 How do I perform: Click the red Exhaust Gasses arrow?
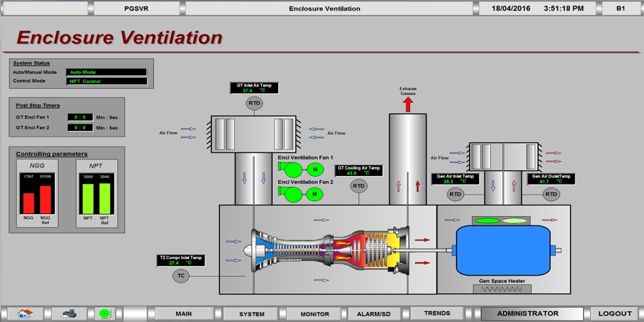(x=408, y=104)
